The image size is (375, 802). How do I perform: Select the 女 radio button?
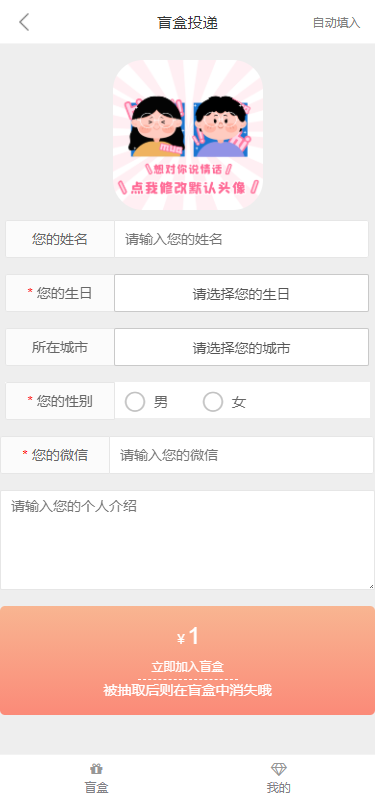(213, 402)
